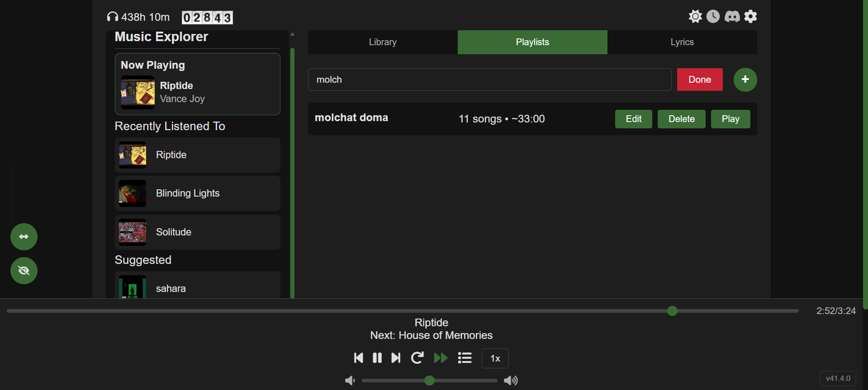
Task: Click the Riptide title in player bar
Action: pos(432,323)
